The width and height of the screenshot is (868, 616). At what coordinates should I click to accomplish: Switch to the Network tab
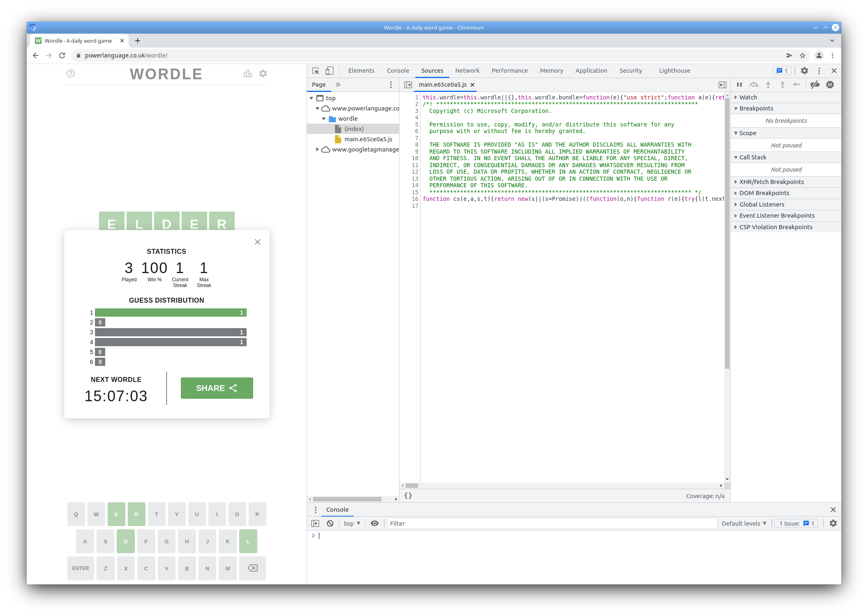tap(467, 71)
